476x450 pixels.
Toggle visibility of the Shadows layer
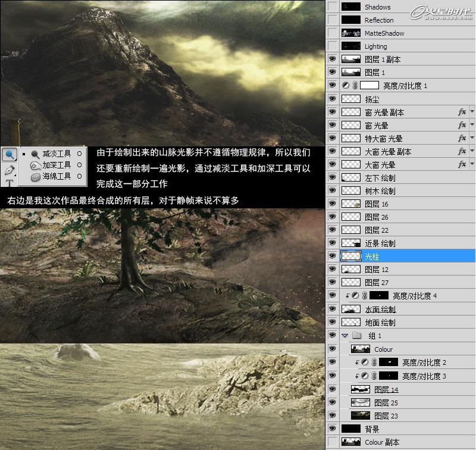[333, 7]
